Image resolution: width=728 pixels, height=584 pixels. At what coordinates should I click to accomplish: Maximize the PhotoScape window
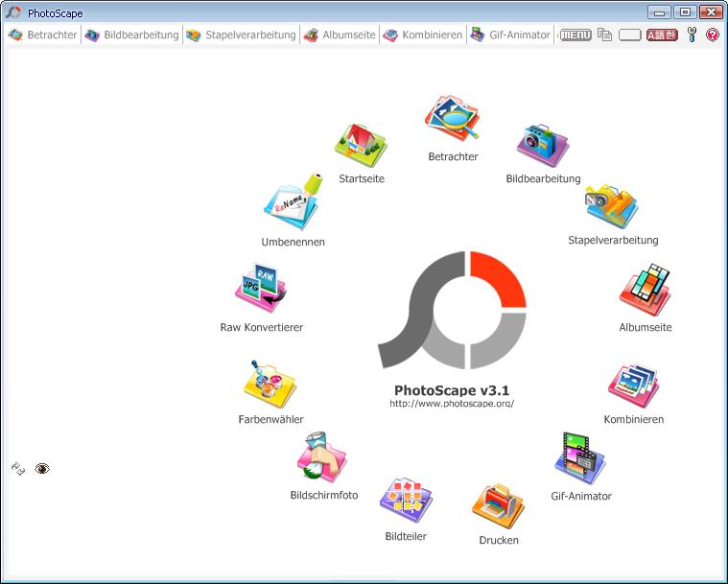pos(685,12)
